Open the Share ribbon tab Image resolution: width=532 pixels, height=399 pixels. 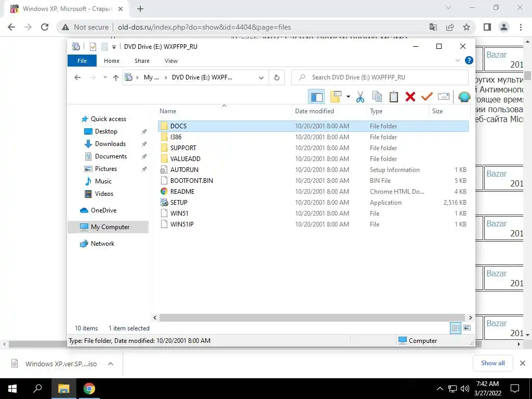pos(142,61)
